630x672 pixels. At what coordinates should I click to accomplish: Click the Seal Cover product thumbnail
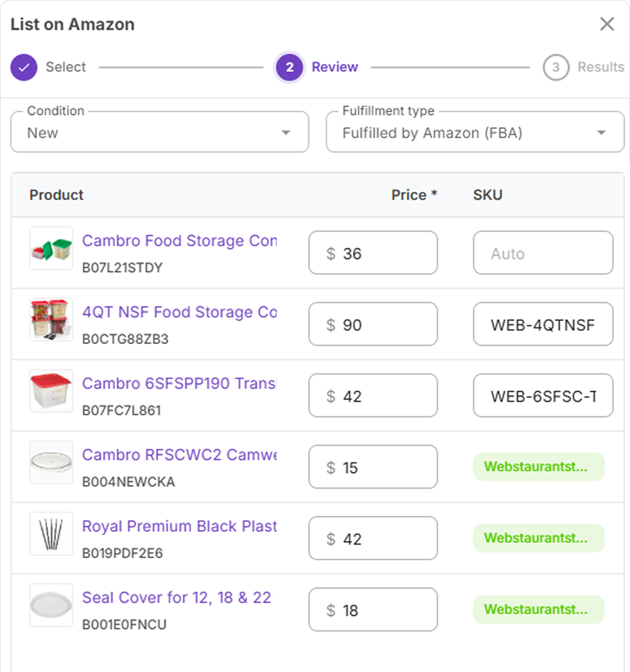click(51, 605)
